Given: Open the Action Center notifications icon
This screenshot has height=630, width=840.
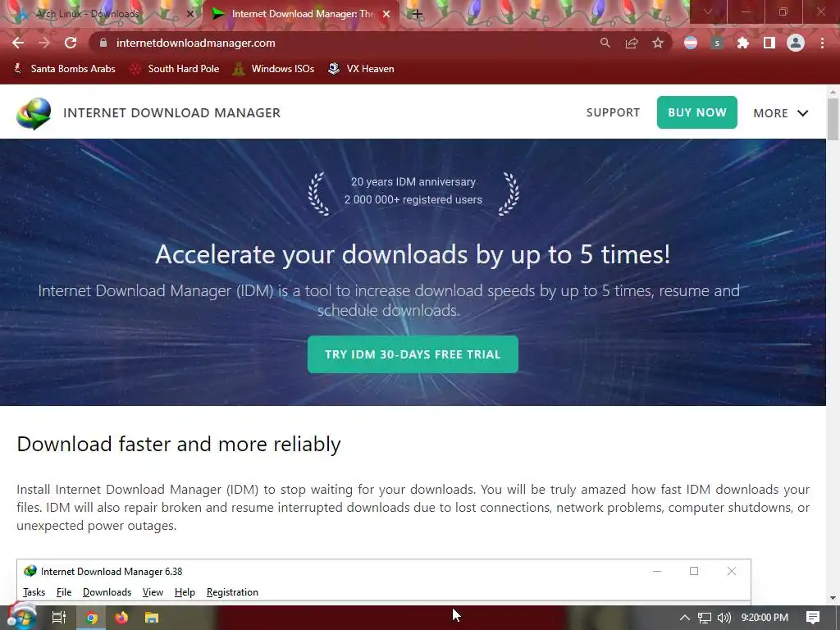Looking at the screenshot, I should [x=813, y=618].
